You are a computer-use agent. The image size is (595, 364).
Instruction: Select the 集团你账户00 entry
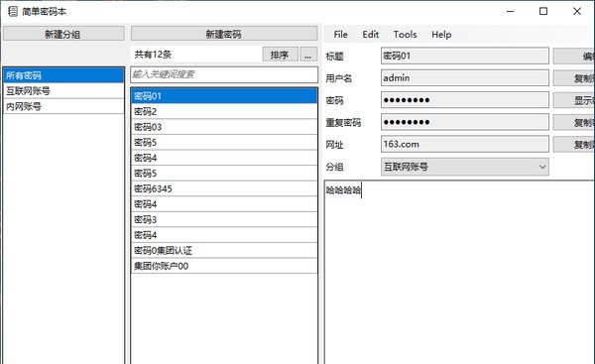(224, 266)
